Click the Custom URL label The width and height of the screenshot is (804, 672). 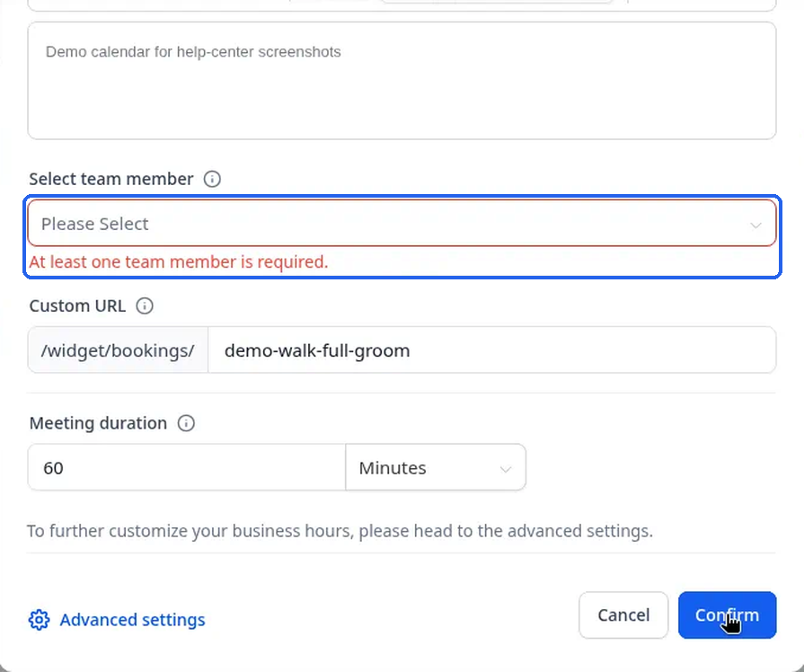pos(77,305)
